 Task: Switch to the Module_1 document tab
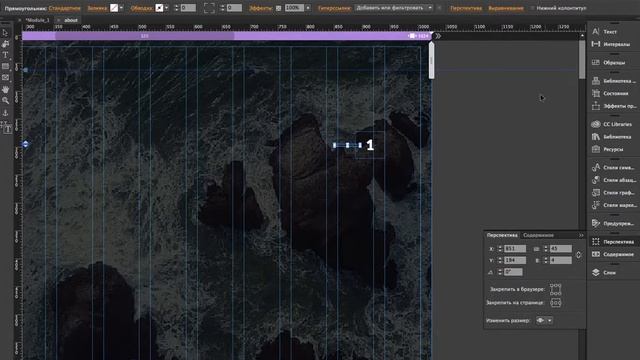click(x=38, y=20)
